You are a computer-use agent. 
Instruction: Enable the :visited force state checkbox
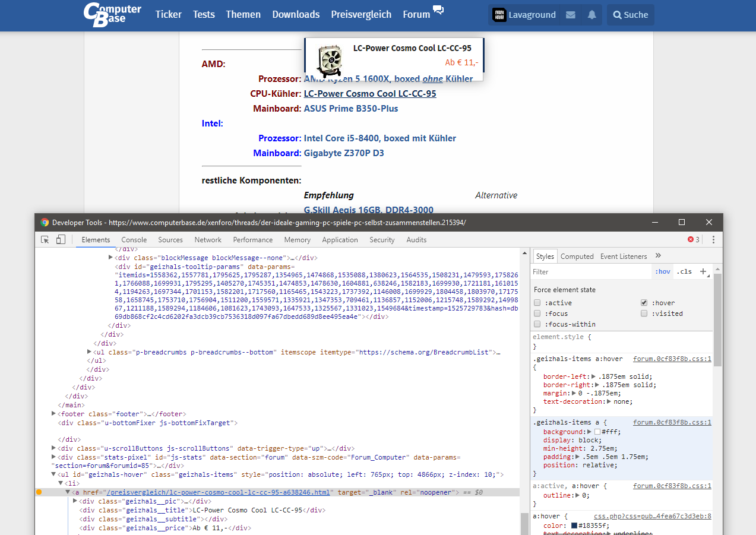click(x=644, y=314)
